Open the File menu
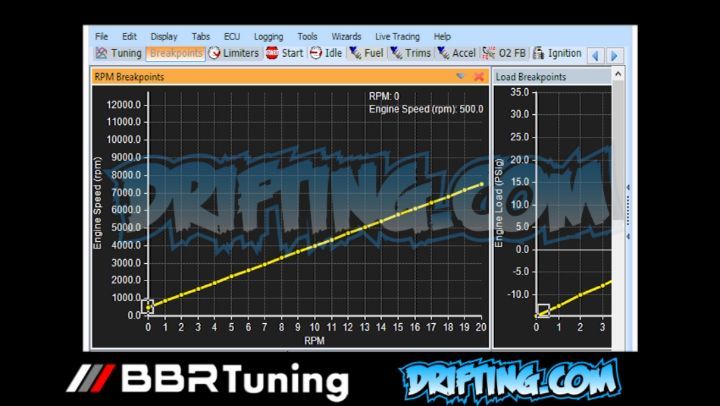This screenshot has width=720, height=406. tap(102, 36)
